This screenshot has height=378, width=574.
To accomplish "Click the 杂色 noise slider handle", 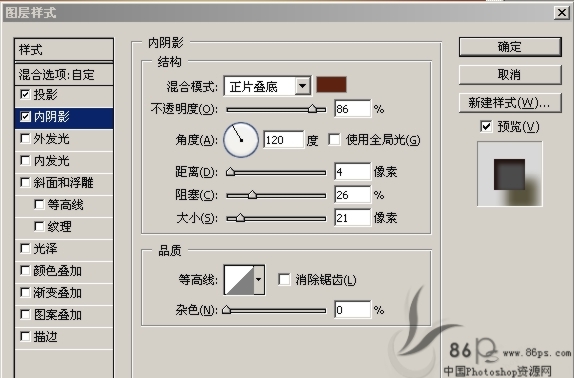I will pos(227,310).
